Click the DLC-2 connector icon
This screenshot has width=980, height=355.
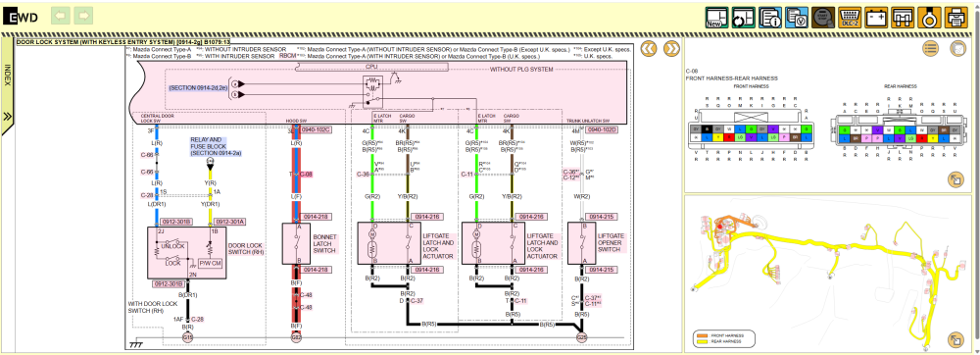(850, 18)
